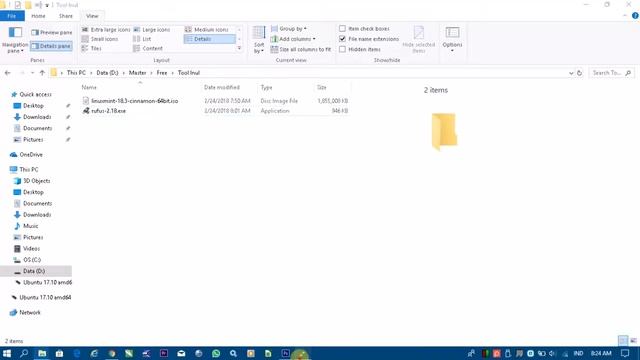Open address bar history dropdown
Screen dimensions: 640x360
(571, 73)
